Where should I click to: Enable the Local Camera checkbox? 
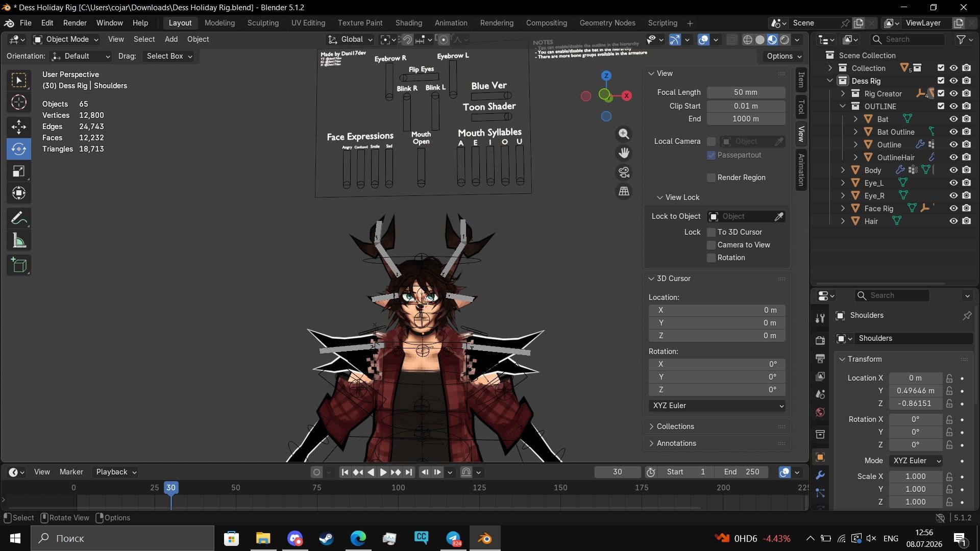coord(711,141)
